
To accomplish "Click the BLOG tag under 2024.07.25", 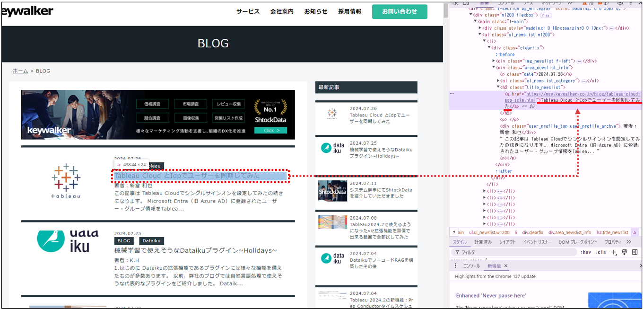I will 124,241.
